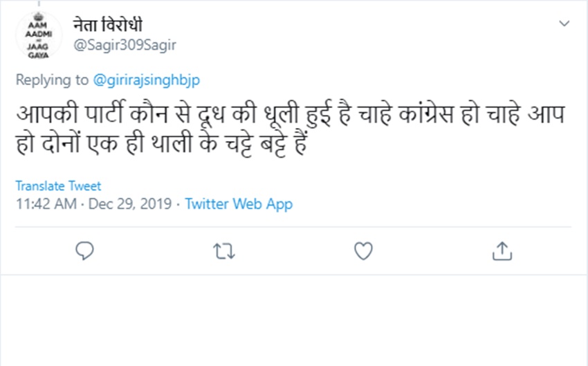This screenshot has height=366, width=588.
Task: Visit the @girirajsinghbjp mention
Action: click(147, 80)
